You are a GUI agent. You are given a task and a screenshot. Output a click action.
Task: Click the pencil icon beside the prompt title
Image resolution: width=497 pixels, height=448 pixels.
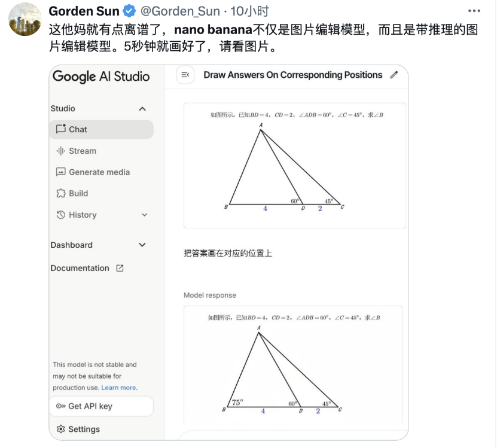[x=394, y=75]
